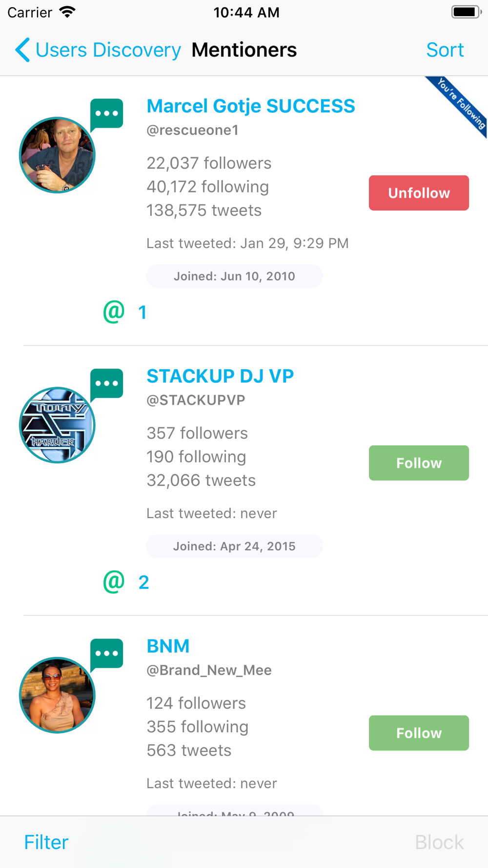Tap the @ mention icon for rescueone1

click(x=114, y=311)
